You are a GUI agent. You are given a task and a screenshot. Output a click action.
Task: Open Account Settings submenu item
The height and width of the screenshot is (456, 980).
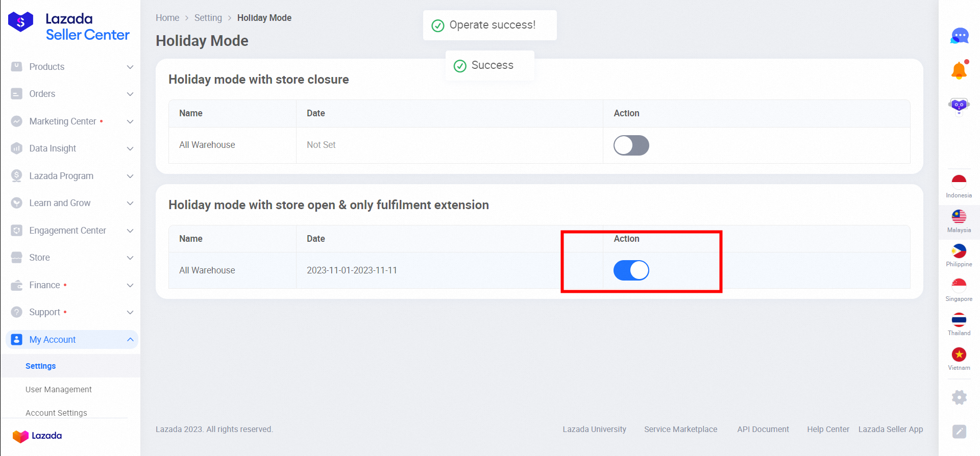pos(56,413)
